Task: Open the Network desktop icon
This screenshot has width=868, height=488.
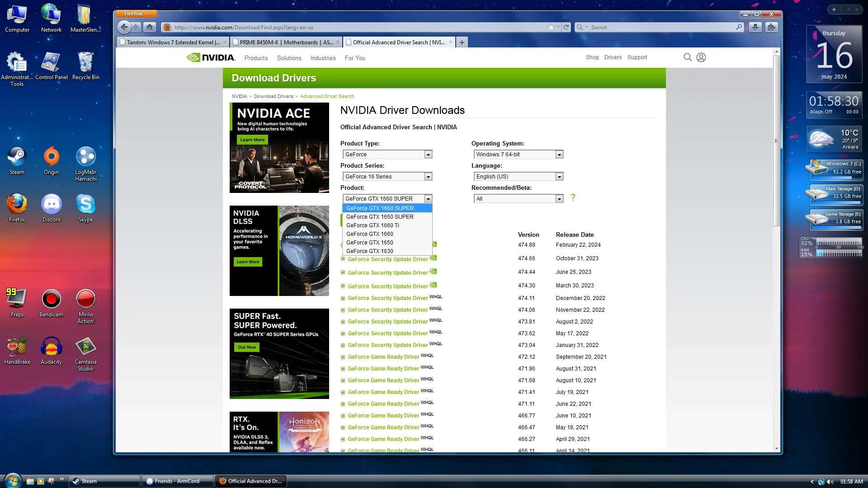Action: coord(51,18)
